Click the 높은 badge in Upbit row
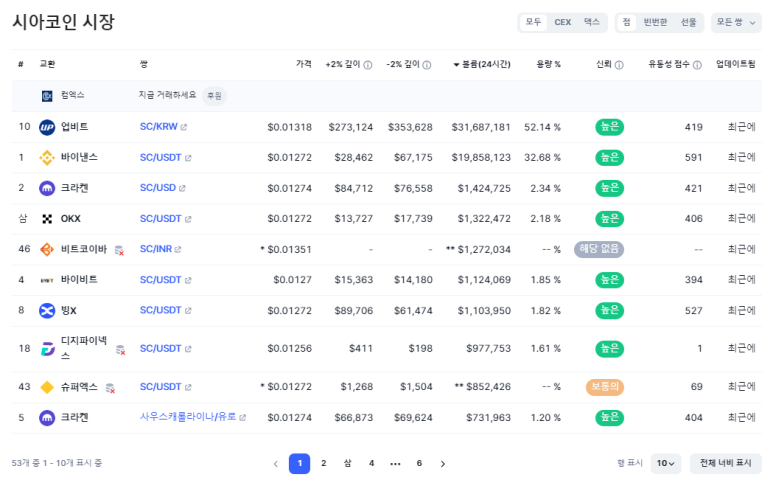The image size is (773, 480). (610, 127)
